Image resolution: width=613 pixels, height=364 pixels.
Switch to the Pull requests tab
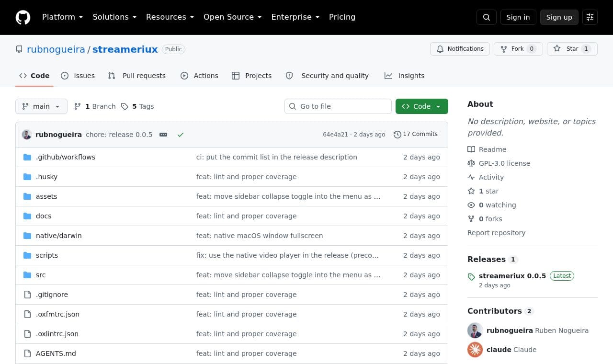pos(137,76)
